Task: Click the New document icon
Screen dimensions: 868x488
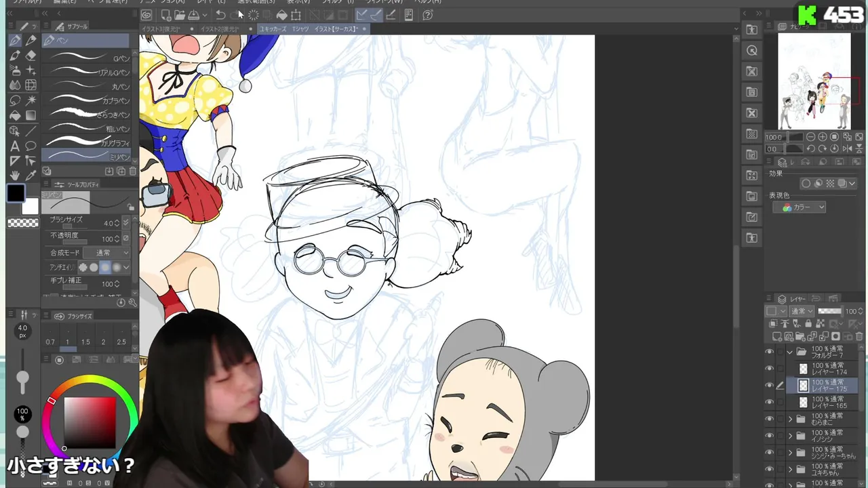Action: (165, 15)
